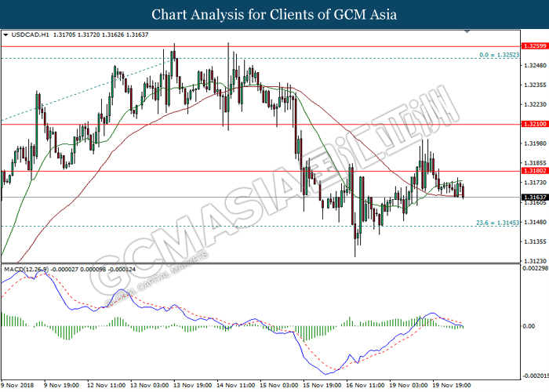549x392 pixels.
Task: Select the 1.32599 red price label
Action: 534,46
